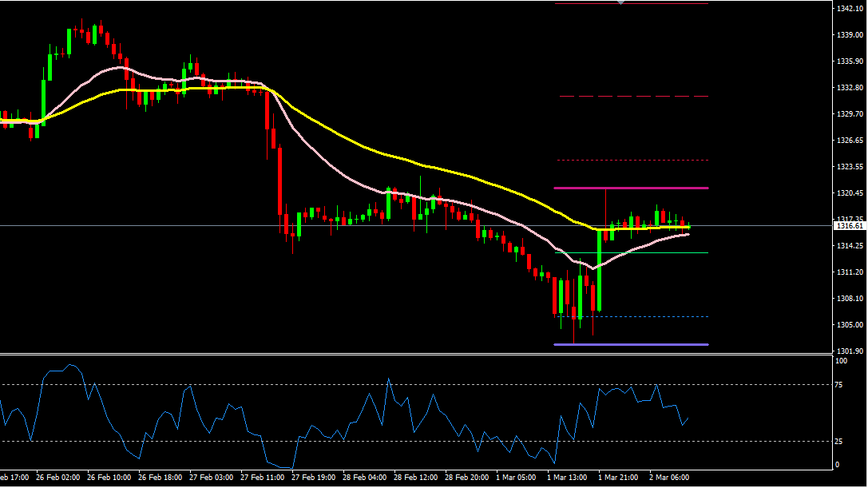Click the 1 Mar 05:00 time label
868x488 pixels.
click(516, 478)
